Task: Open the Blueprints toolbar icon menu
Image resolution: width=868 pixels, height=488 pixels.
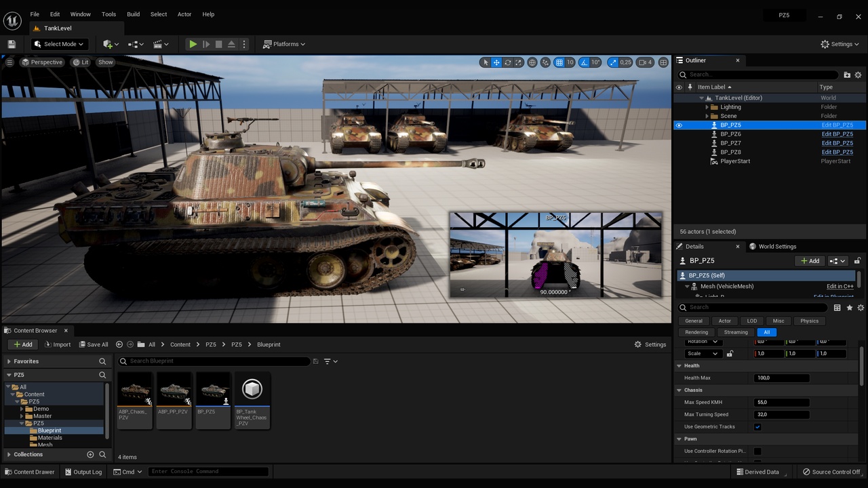Action: pyautogui.click(x=136, y=44)
